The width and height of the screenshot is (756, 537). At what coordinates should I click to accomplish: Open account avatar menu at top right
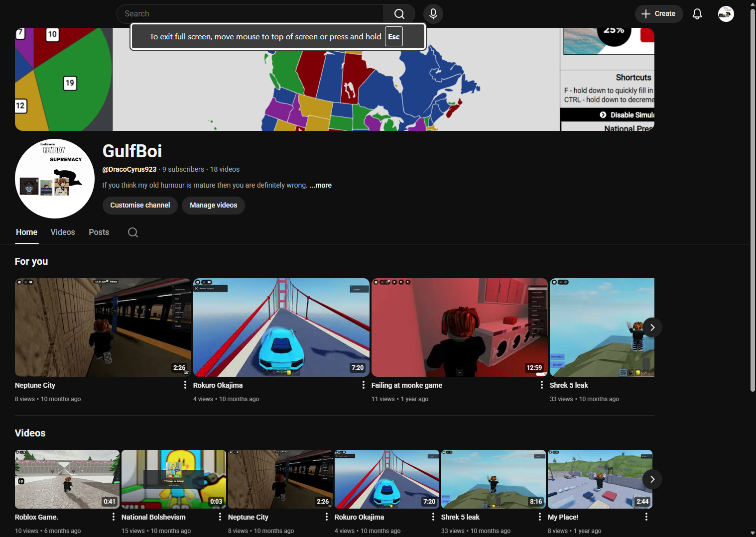click(726, 14)
